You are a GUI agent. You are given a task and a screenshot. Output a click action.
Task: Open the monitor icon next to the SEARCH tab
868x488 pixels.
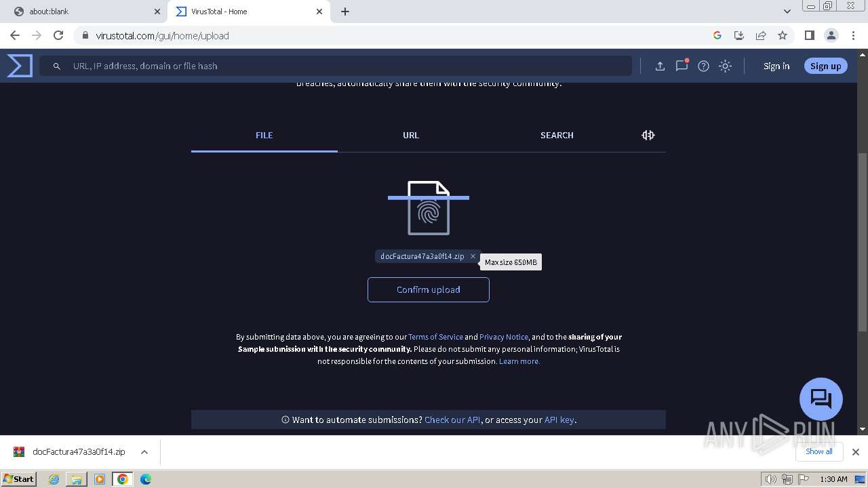coord(648,135)
